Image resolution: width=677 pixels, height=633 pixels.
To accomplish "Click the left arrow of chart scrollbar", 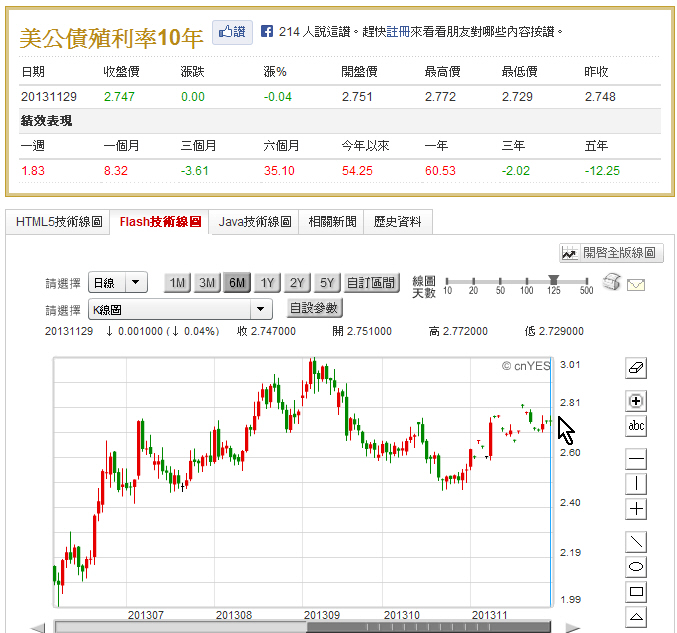I will click(38, 628).
